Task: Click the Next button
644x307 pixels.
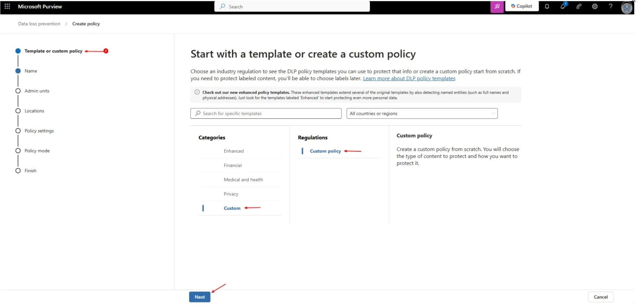Action: point(200,297)
